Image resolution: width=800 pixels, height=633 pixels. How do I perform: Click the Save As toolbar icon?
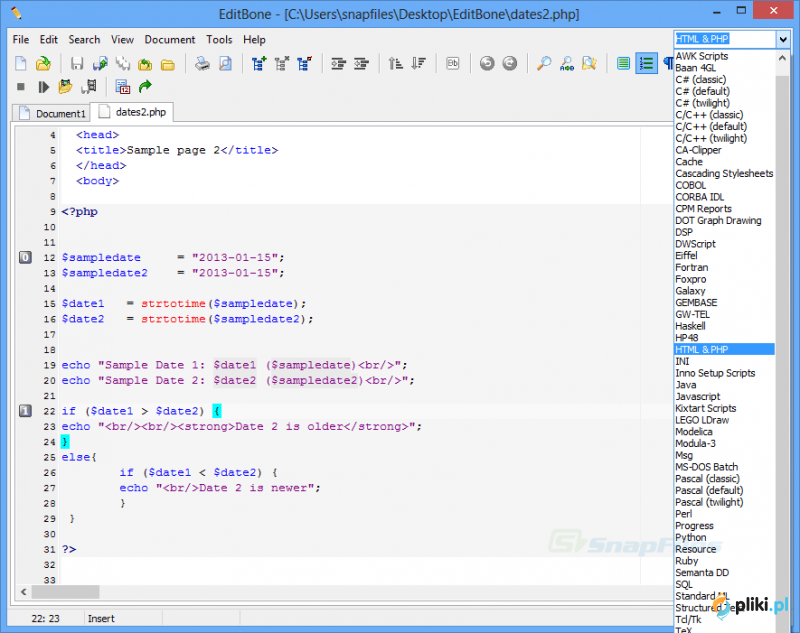[100, 64]
